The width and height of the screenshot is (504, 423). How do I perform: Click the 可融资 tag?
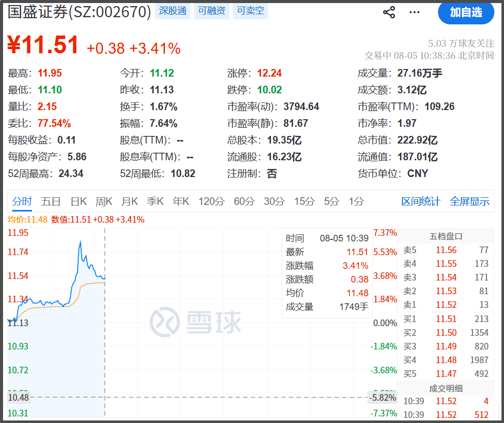(212, 11)
